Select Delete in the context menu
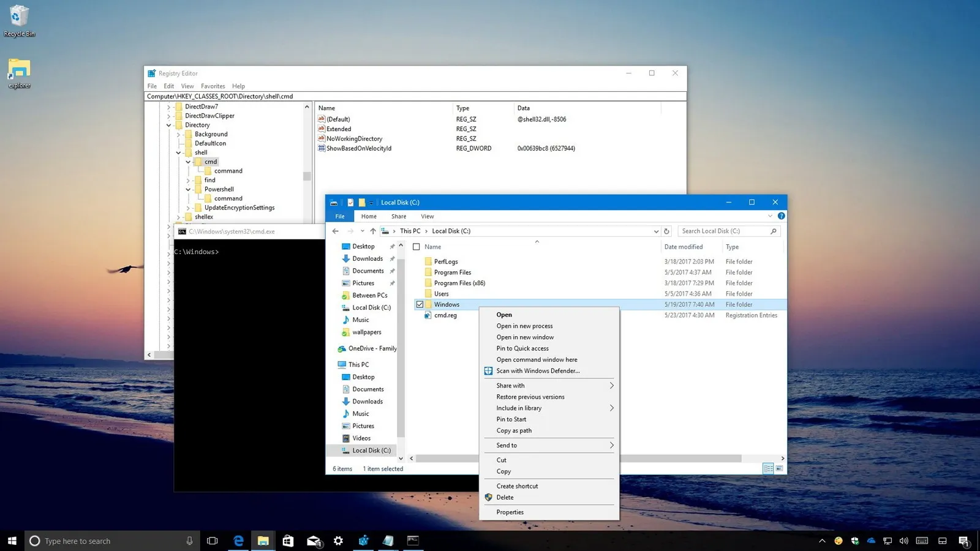Image resolution: width=980 pixels, height=551 pixels. (505, 497)
